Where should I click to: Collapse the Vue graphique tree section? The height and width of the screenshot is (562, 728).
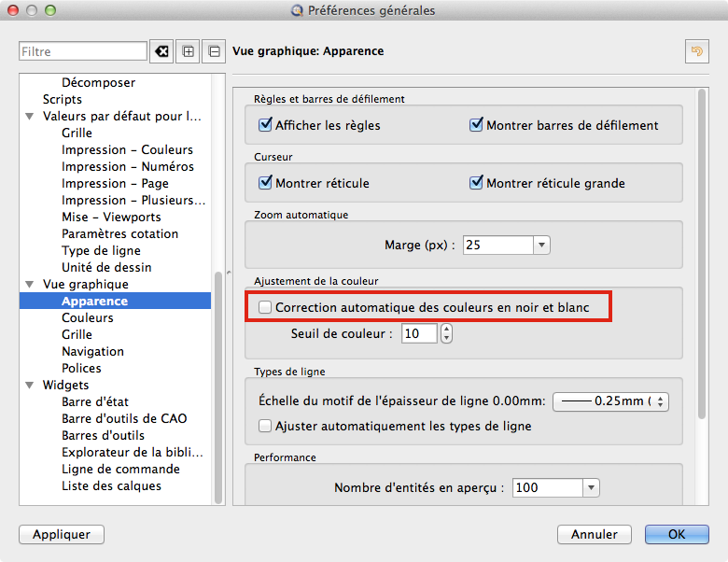click(30, 285)
